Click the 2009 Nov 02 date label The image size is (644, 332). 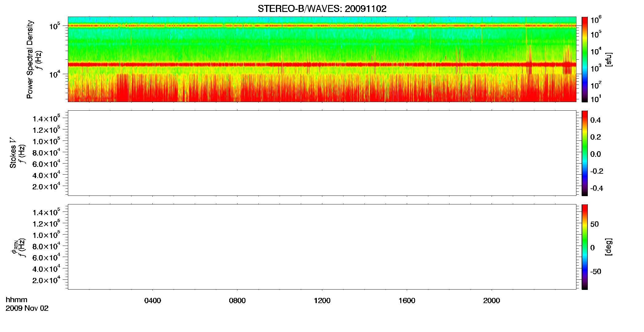click(27, 308)
